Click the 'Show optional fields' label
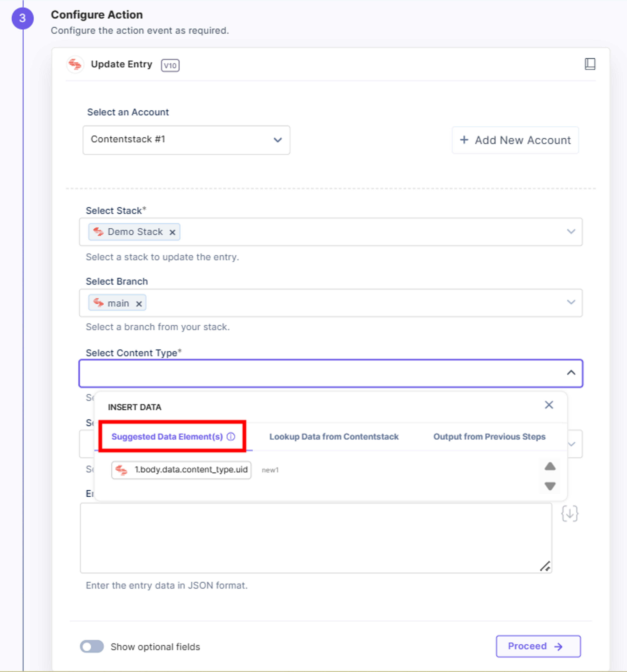 pyautogui.click(x=155, y=647)
